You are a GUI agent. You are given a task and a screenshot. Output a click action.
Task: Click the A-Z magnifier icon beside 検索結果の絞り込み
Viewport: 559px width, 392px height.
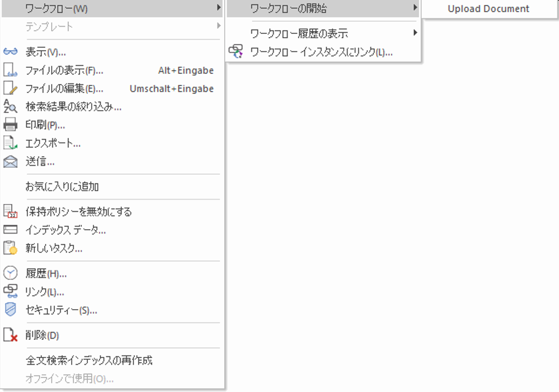click(x=11, y=106)
